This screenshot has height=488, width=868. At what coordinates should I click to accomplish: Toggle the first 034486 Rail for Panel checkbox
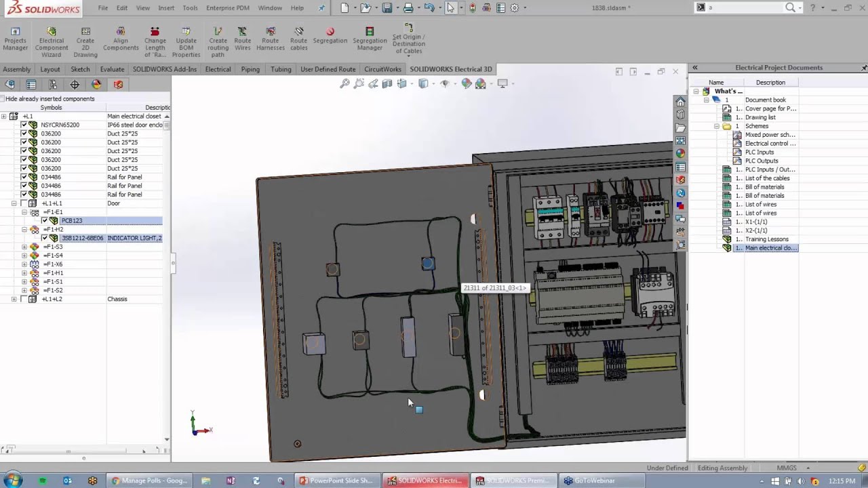(x=24, y=177)
